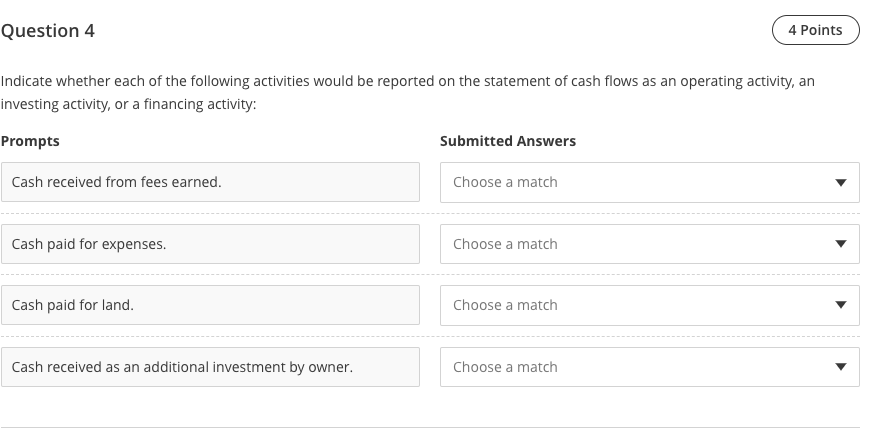
Task: Select the 'Cash paid for land.' prompt box
Action: 210,305
